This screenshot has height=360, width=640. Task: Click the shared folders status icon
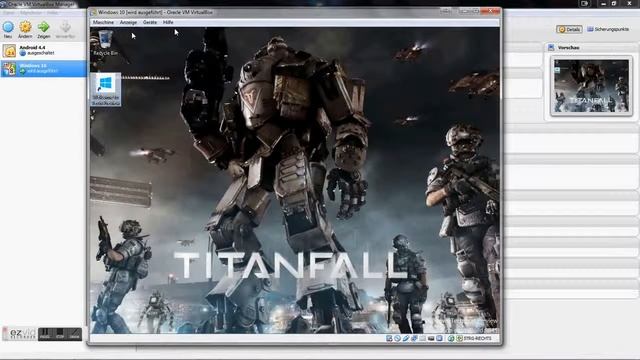pos(422,338)
